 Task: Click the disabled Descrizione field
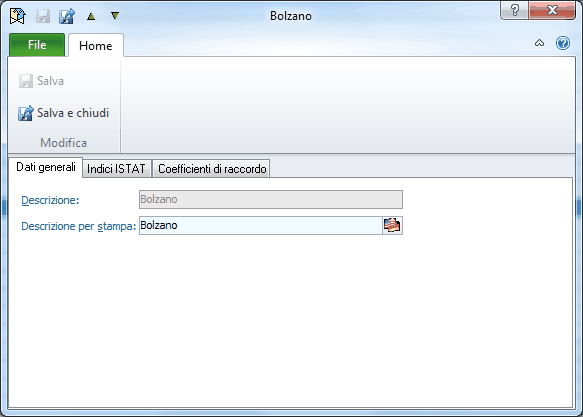coord(271,200)
